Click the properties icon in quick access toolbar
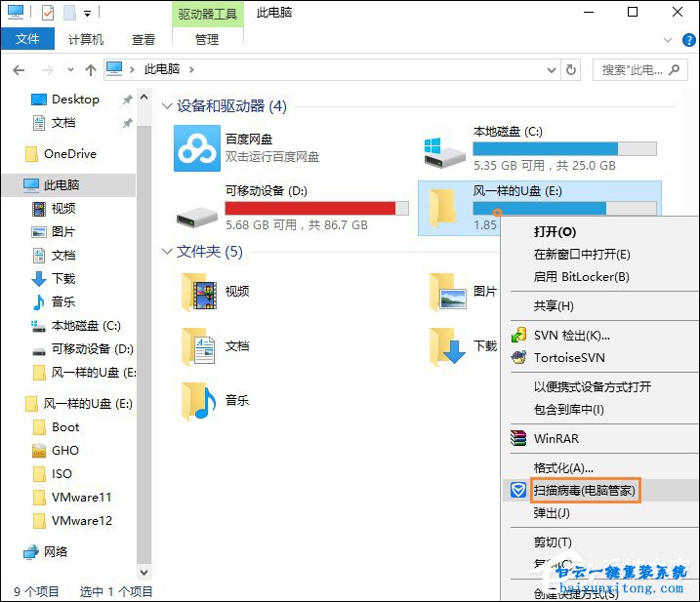 [x=47, y=13]
